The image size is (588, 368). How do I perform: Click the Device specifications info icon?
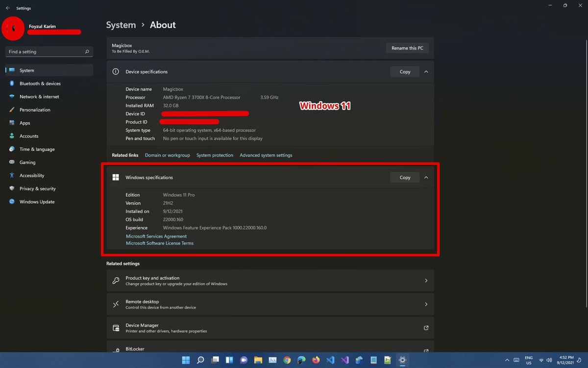point(116,72)
